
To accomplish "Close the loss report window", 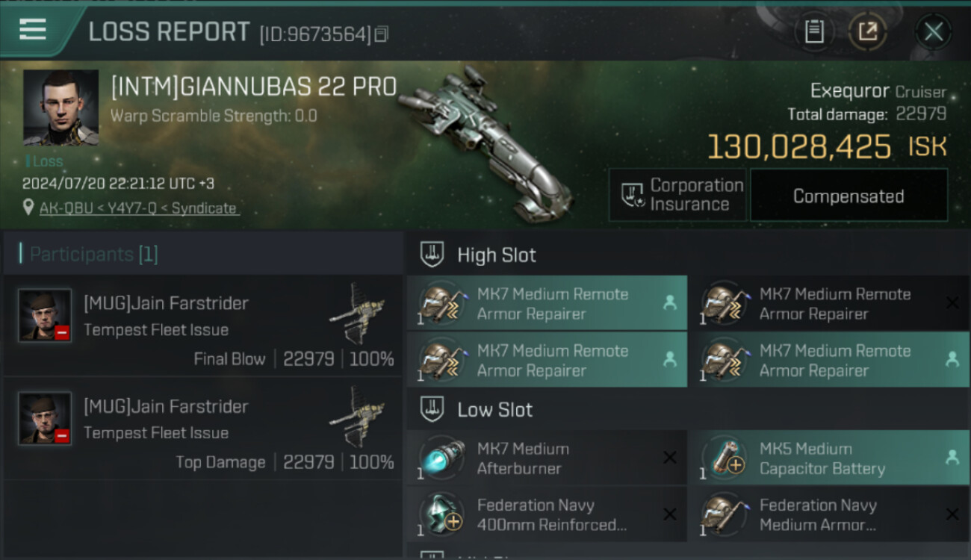I will click(x=933, y=31).
